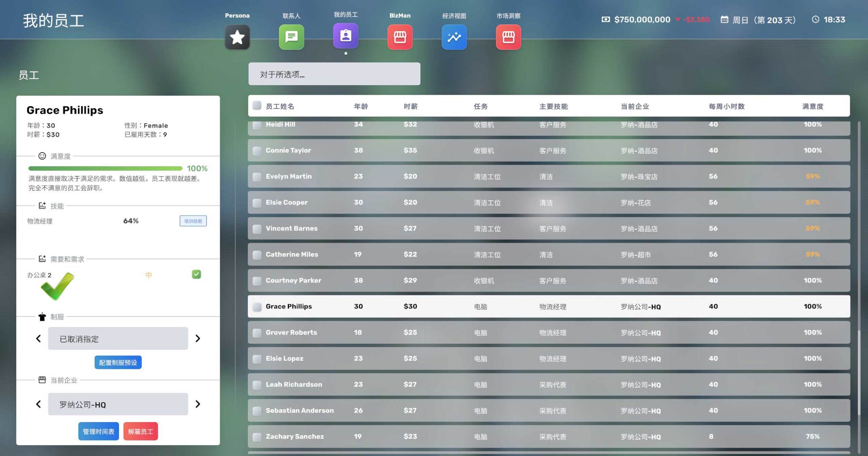The width and height of the screenshot is (868, 456).
Task: Select the checkbox for Connie Taylor
Action: 257,151
